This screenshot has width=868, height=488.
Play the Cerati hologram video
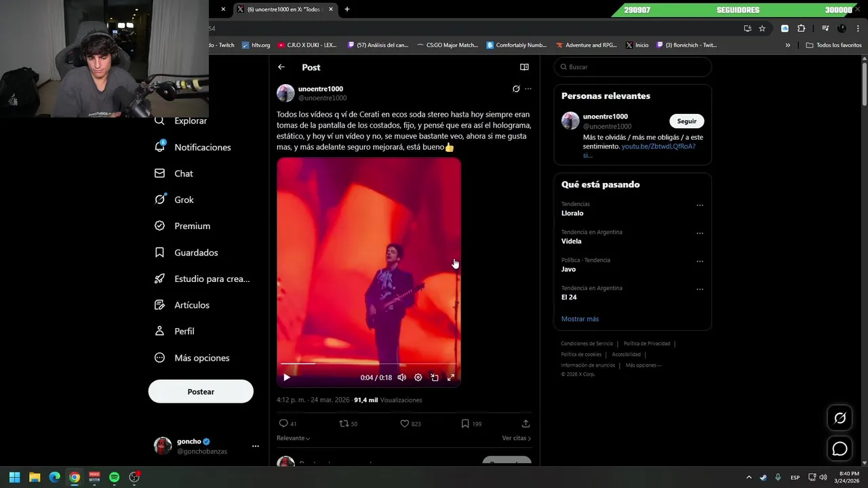287,378
